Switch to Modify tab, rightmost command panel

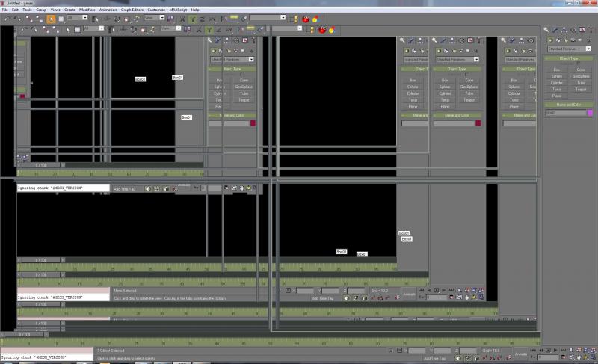(555, 30)
